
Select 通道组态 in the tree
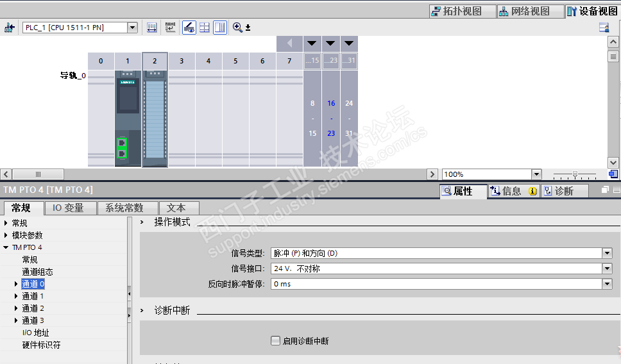37,272
